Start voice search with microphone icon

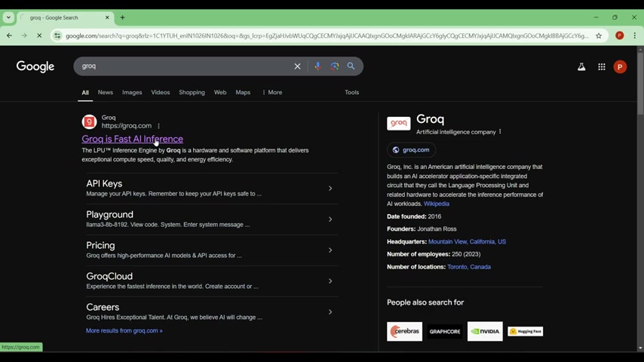317,66
